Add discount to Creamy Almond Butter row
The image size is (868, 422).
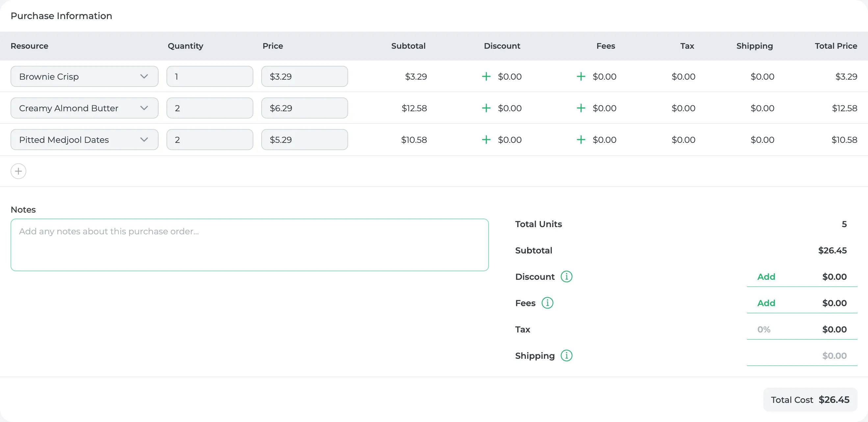(486, 108)
